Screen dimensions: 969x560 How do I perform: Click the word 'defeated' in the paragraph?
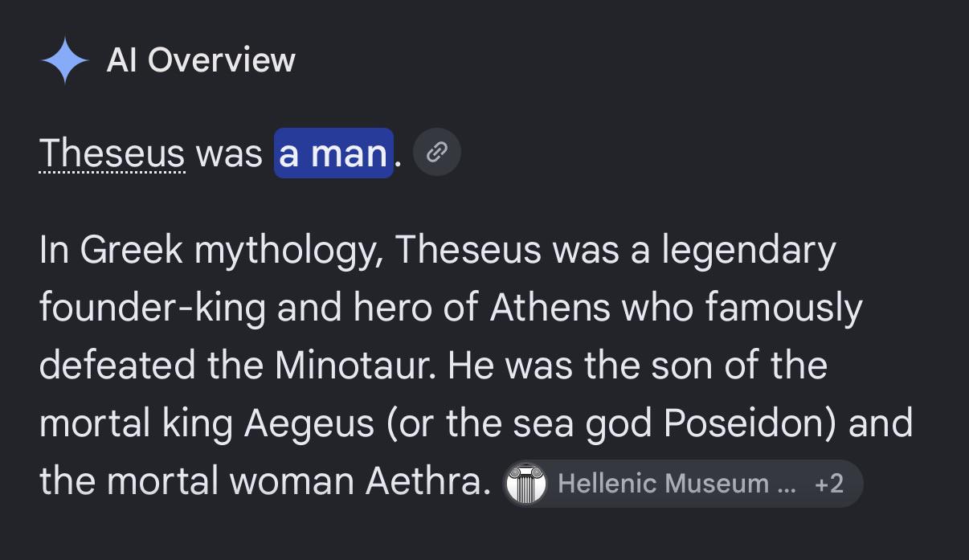click(117, 366)
